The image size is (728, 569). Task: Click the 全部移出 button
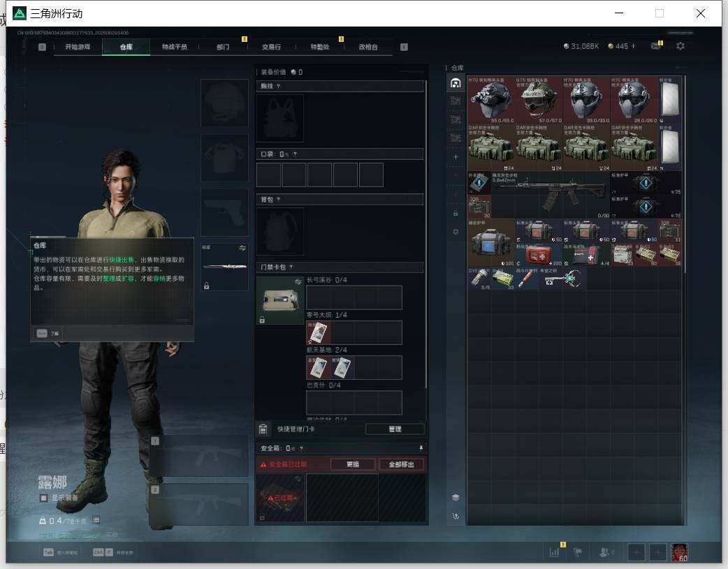tap(401, 464)
